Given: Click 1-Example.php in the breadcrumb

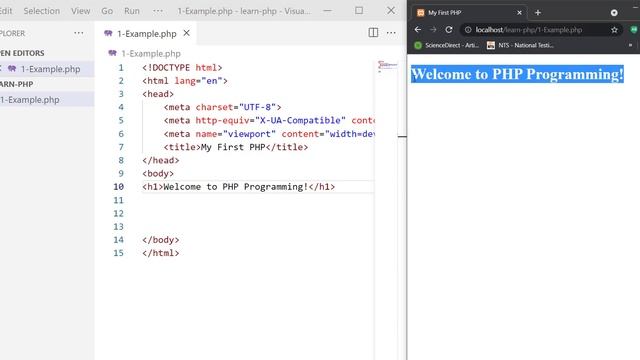Looking at the screenshot, I should [x=151, y=53].
